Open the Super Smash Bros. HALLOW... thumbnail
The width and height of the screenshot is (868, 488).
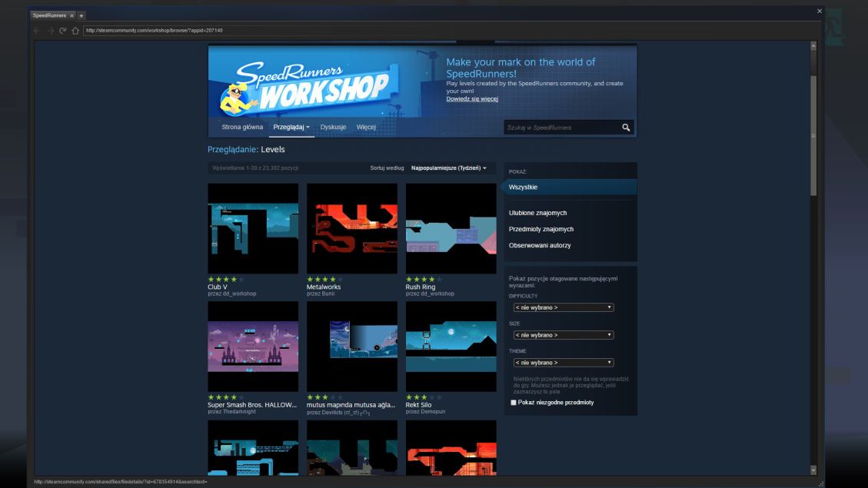[253, 347]
